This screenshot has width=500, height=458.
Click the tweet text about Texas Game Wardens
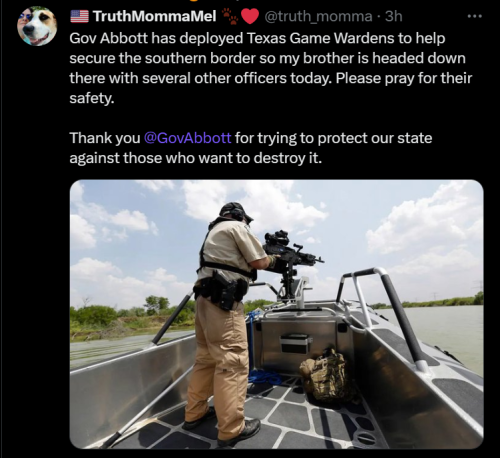270,68
